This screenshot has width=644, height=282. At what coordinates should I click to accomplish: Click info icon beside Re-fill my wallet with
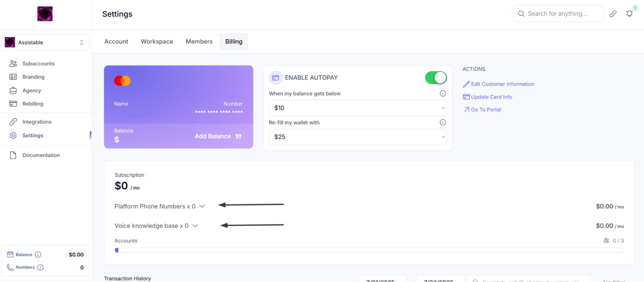[443, 122]
